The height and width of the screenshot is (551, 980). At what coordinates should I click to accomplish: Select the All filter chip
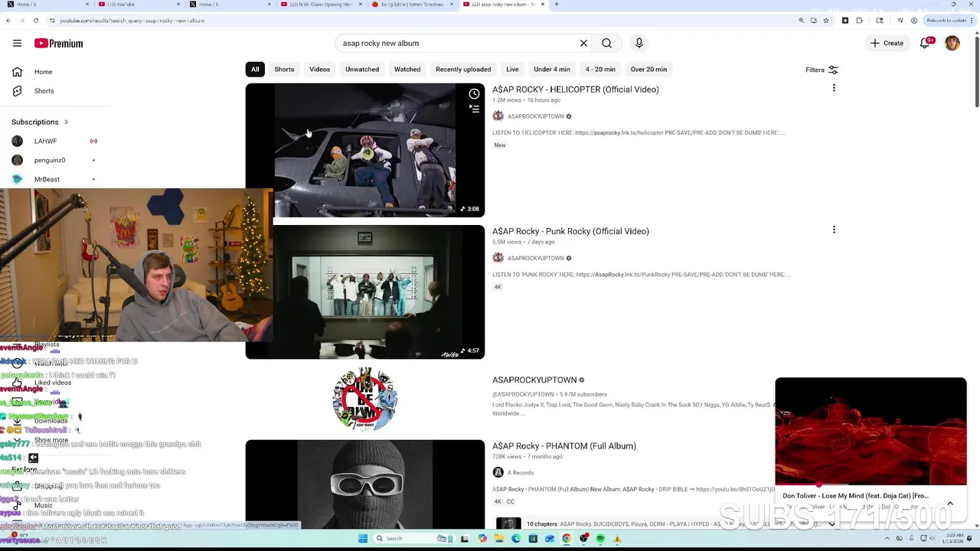coord(255,70)
